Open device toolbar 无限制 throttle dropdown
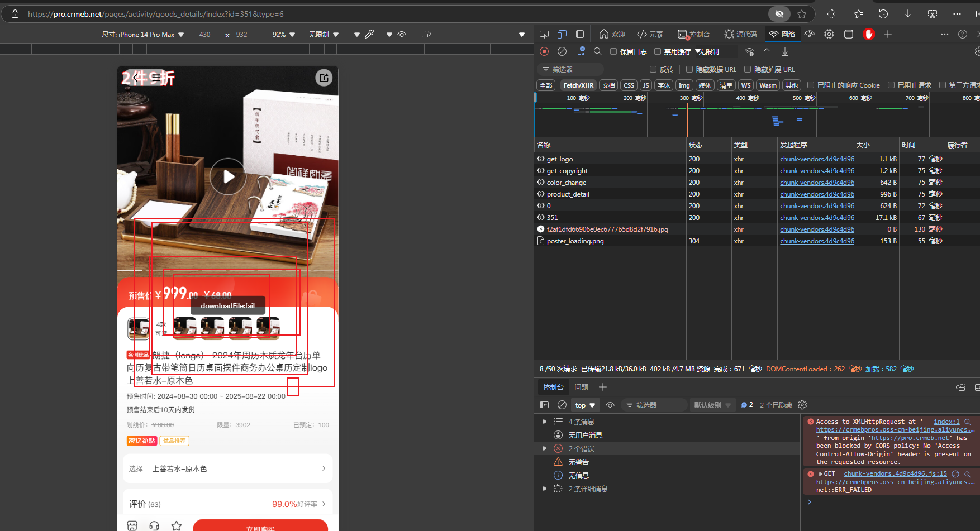The width and height of the screenshot is (980, 531). 324,34
